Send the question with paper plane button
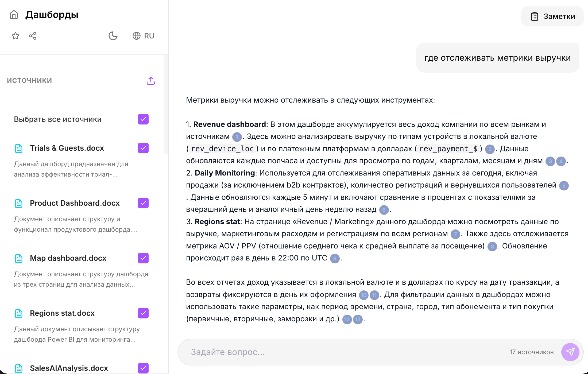This screenshot has width=588, height=374. pos(570,352)
